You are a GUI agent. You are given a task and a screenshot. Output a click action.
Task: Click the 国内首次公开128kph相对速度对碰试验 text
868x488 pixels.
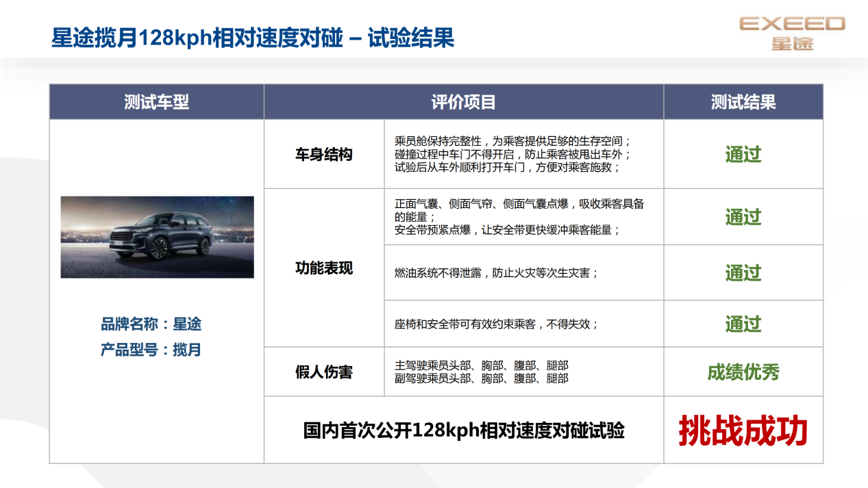coord(464,431)
